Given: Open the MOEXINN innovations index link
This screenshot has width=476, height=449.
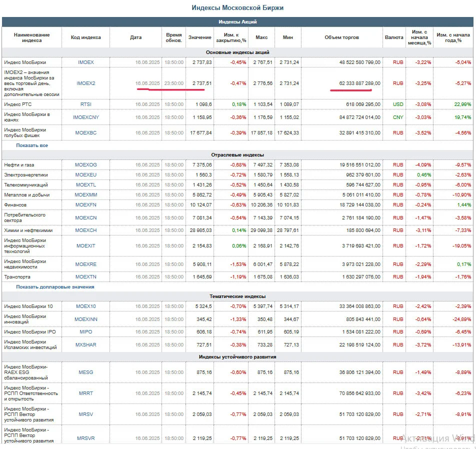Looking at the screenshot, I should (86, 319).
